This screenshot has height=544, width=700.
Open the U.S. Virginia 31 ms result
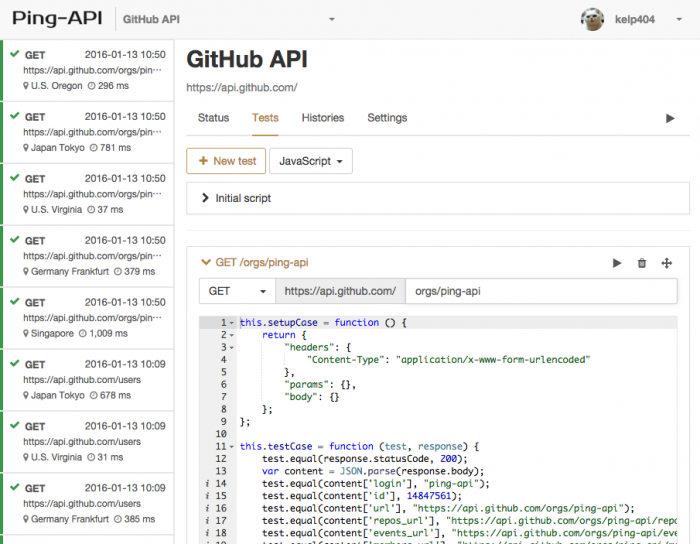(88, 442)
